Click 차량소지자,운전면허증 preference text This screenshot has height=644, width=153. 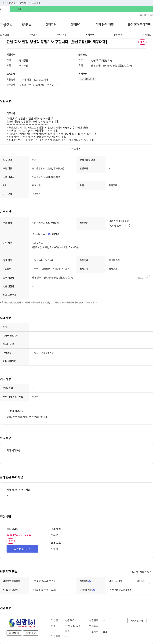43,353
